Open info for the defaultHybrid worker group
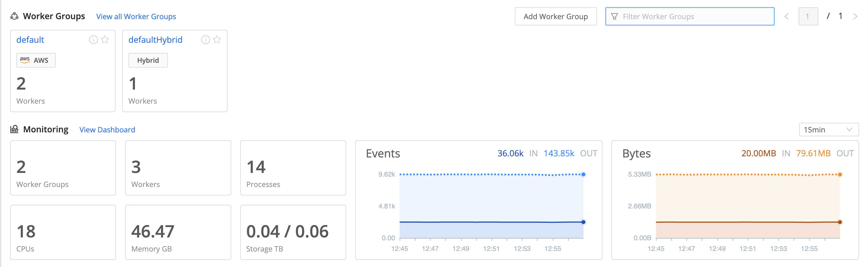 [205, 40]
